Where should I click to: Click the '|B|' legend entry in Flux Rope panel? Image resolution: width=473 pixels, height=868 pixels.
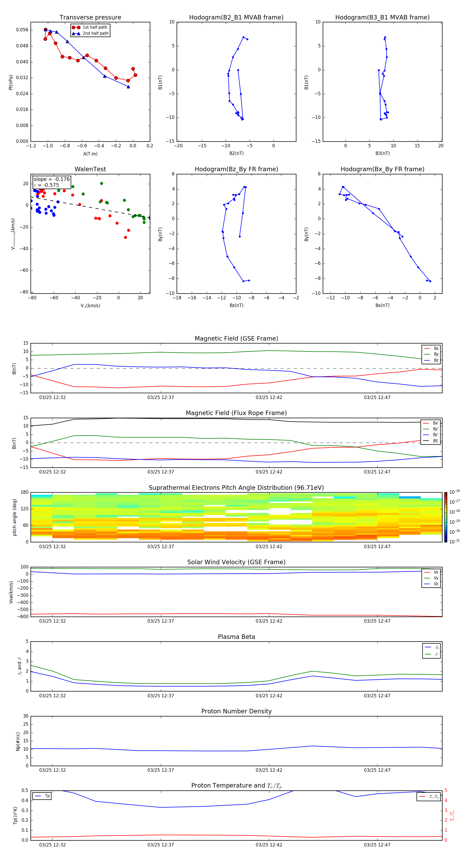(431, 441)
